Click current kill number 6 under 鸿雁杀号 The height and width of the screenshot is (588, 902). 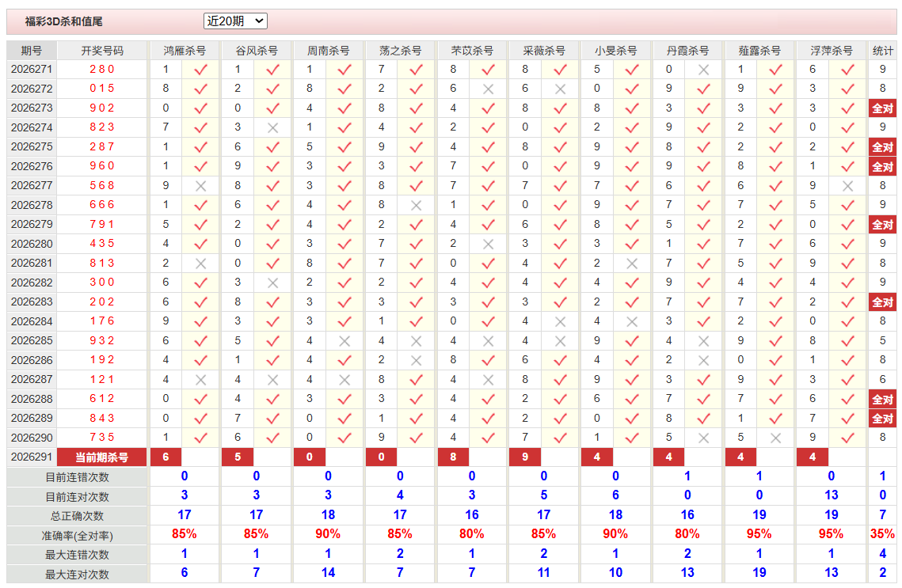(166, 457)
